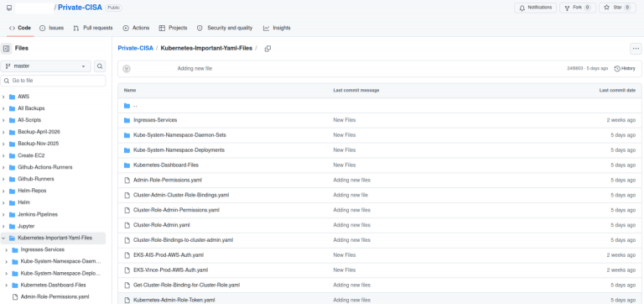Viewport: 644px width, 304px height.
Task: Open the Code tab
Action: point(20,28)
